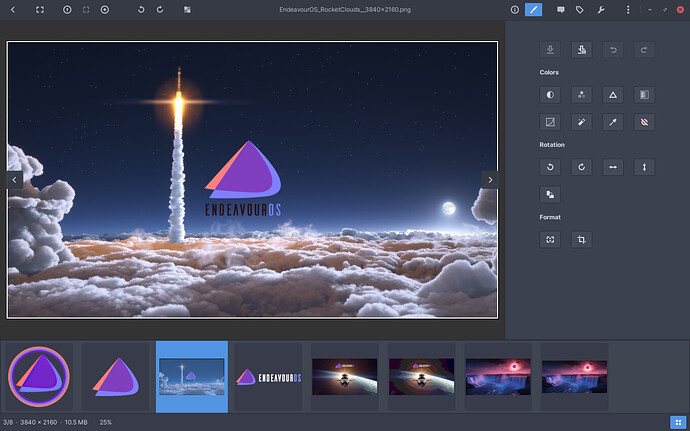Enter fullscreen mode from the header bar

(x=40, y=9)
